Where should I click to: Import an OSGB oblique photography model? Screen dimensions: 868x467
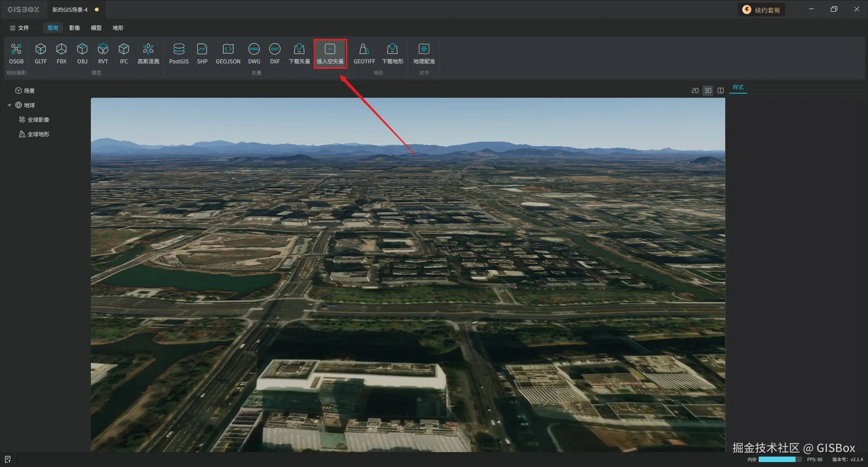16,54
